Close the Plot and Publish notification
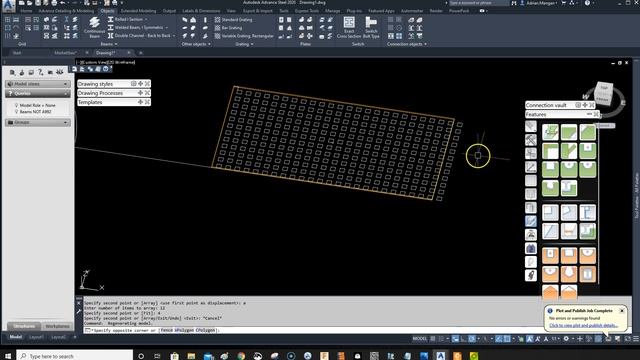This screenshot has height=360, width=640. pyautogui.click(x=622, y=311)
